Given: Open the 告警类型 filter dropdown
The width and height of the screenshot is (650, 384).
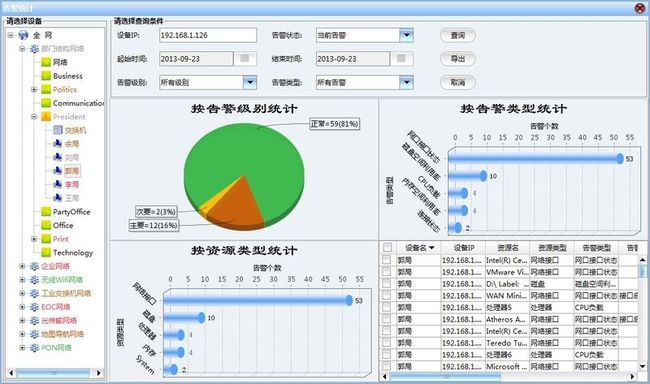Looking at the screenshot, I should (x=406, y=82).
